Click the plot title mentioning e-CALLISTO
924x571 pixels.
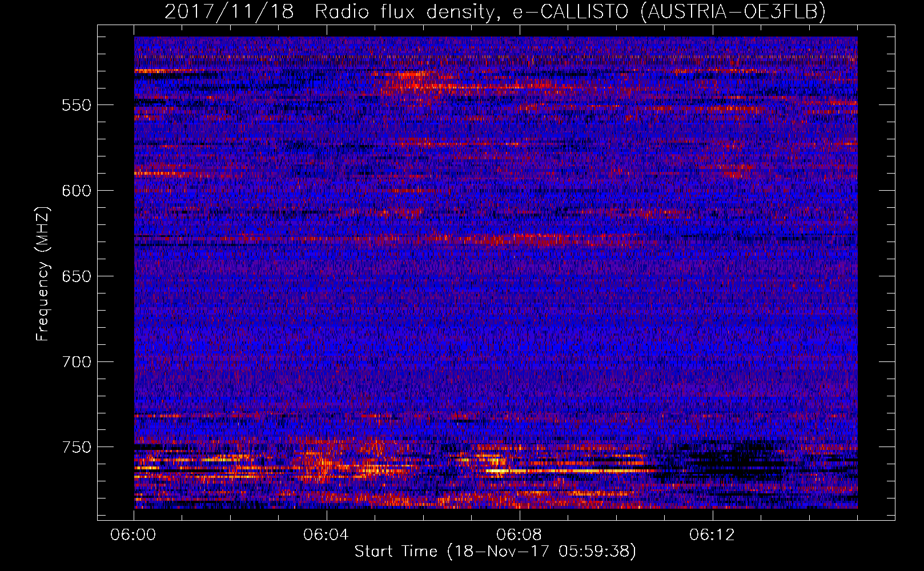[495, 11]
